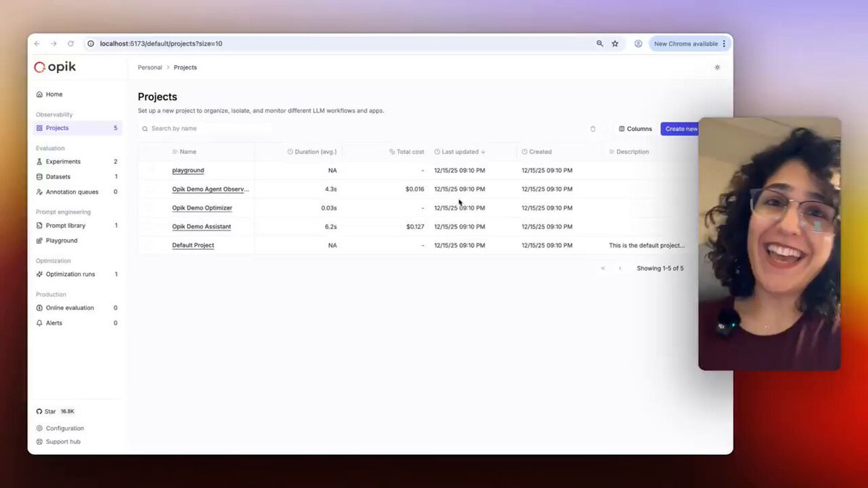The image size is (868, 488).
Task: Click the Search by name field
Action: pos(205,129)
